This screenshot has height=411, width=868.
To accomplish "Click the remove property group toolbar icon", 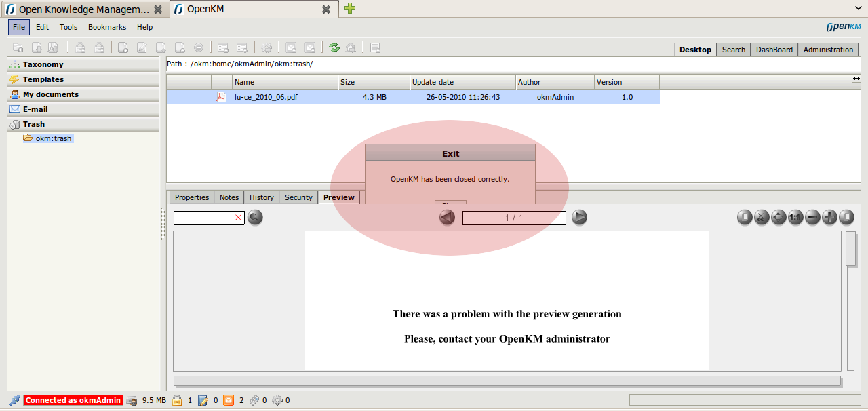I will 241,47.
